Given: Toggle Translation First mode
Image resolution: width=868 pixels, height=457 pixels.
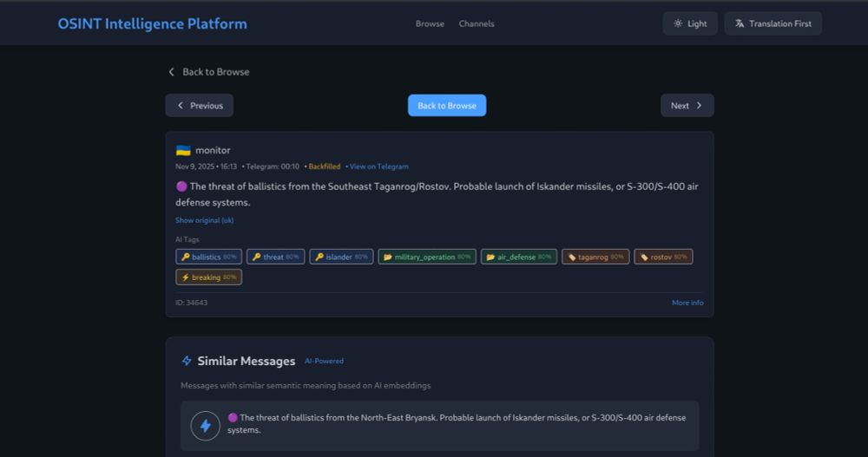Looking at the screenshot, I should tap(773, 23).
